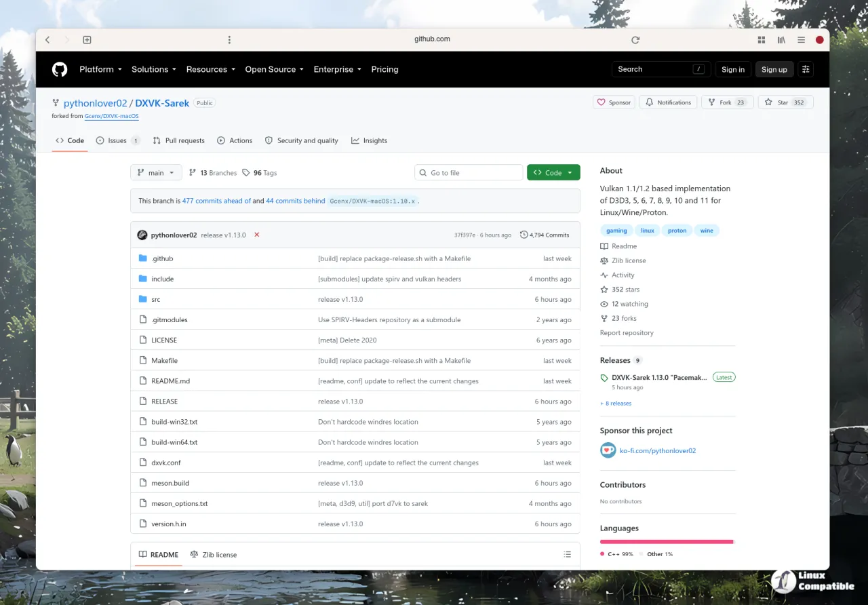Click the browser forward arrow
868x605 pixels.
pos(66,40)
